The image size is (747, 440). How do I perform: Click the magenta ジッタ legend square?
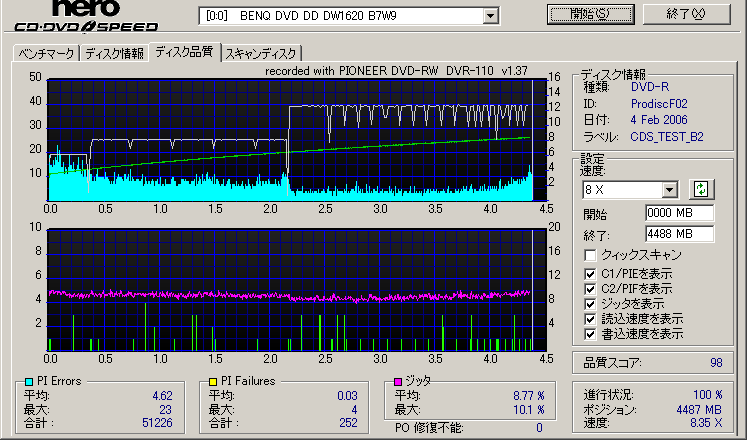[x=398, y=381]
